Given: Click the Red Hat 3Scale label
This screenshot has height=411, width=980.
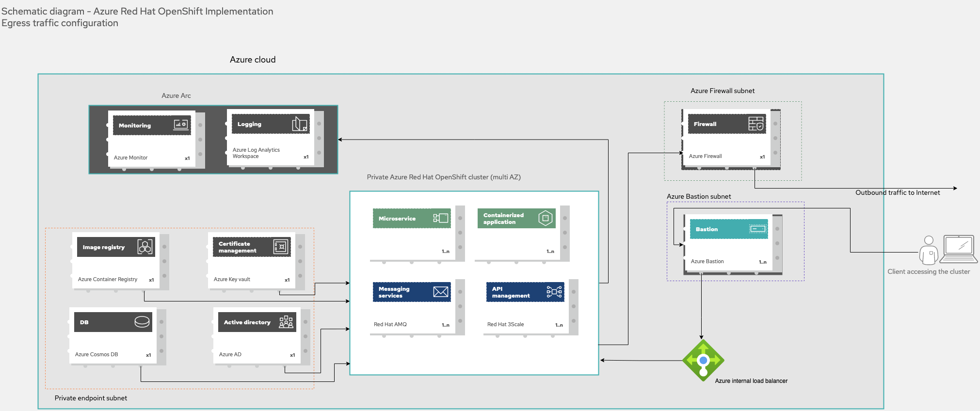Looking at the screenshot, I should (505, 324).
